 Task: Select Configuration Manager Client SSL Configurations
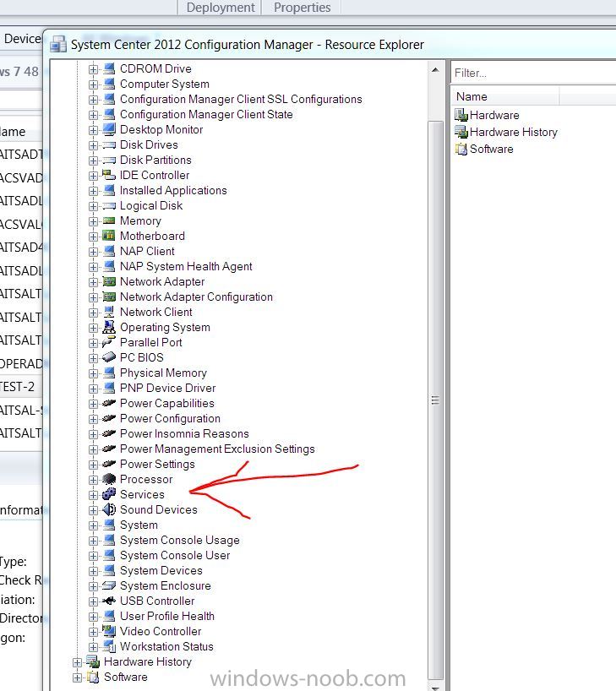pyautogui.click(x=241, y=99)
